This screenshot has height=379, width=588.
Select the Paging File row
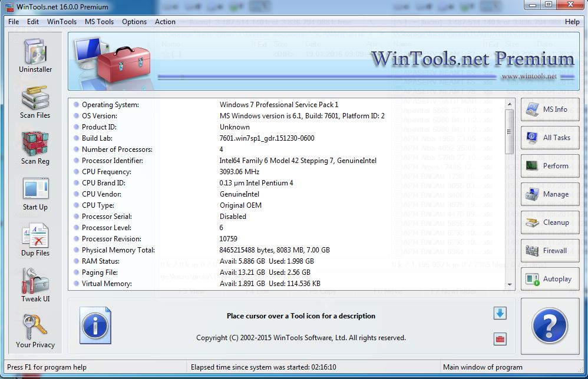[x=287, y=272]
